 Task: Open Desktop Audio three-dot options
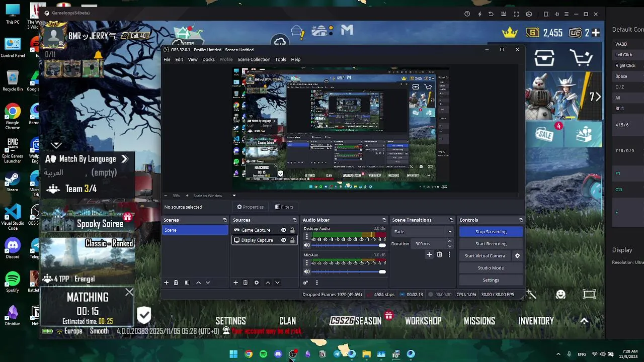coord(307,236)
